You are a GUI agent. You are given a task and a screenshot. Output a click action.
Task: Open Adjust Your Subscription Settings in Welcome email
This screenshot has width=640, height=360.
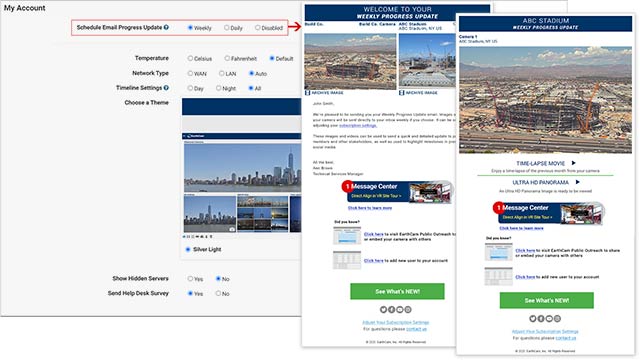click(x=396, y=322)
